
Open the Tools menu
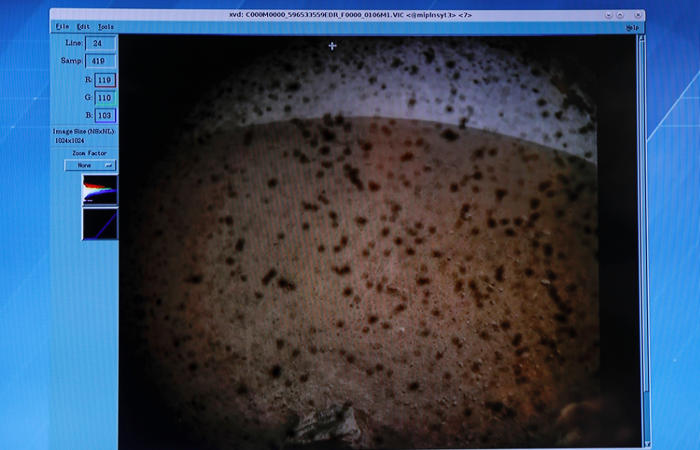106,26
